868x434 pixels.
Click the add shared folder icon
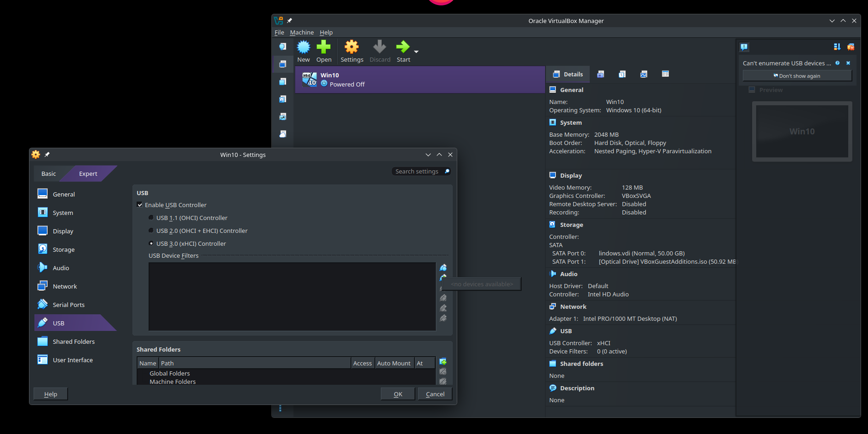click(443, 362)
